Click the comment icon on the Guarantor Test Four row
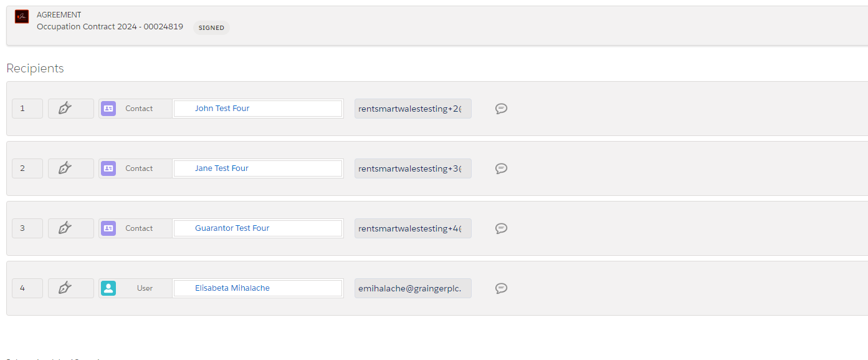Viewport: 868px width, 360px height. point(501,228)
